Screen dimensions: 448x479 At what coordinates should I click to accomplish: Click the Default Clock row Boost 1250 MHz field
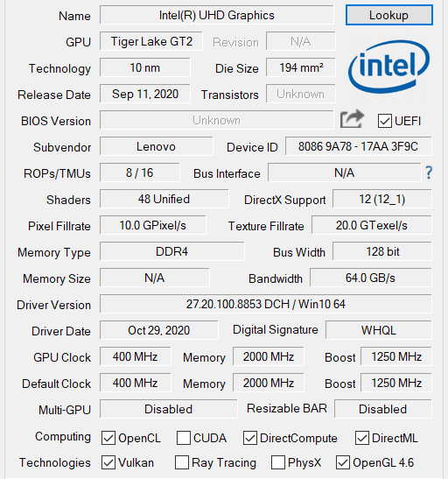coord(396,383)
